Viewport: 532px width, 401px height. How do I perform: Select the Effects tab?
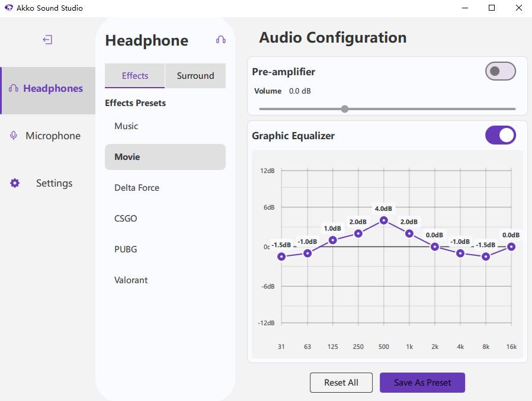tap(134, 76)
